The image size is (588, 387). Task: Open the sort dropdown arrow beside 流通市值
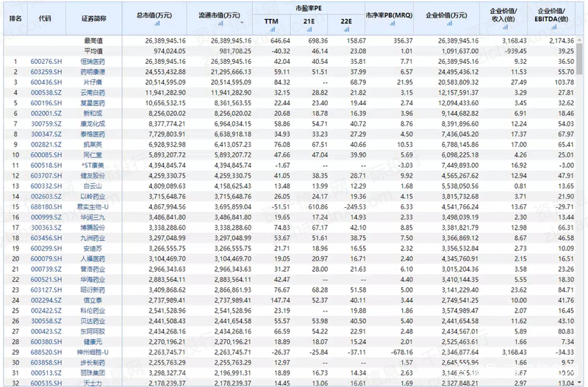click(242, 23)
